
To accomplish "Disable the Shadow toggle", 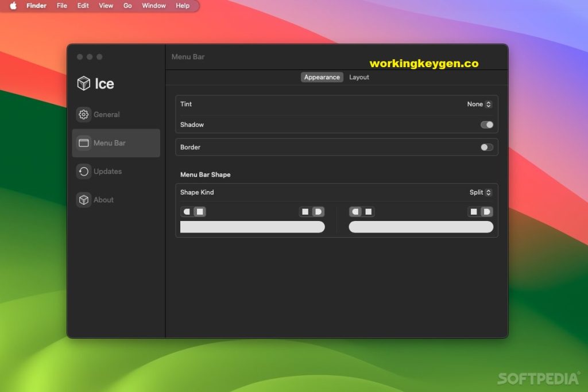I will [486, 125].
